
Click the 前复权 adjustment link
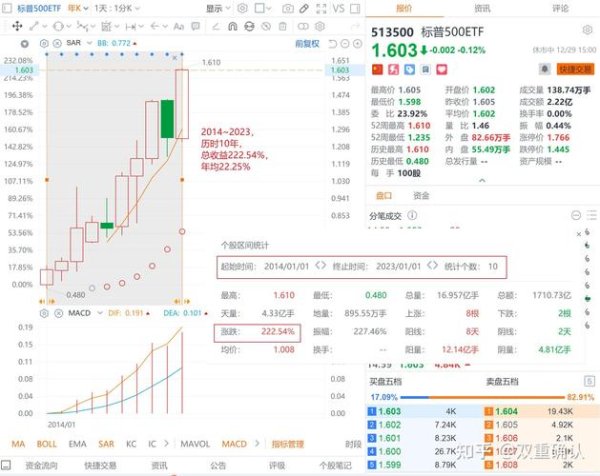coord(307,44)
